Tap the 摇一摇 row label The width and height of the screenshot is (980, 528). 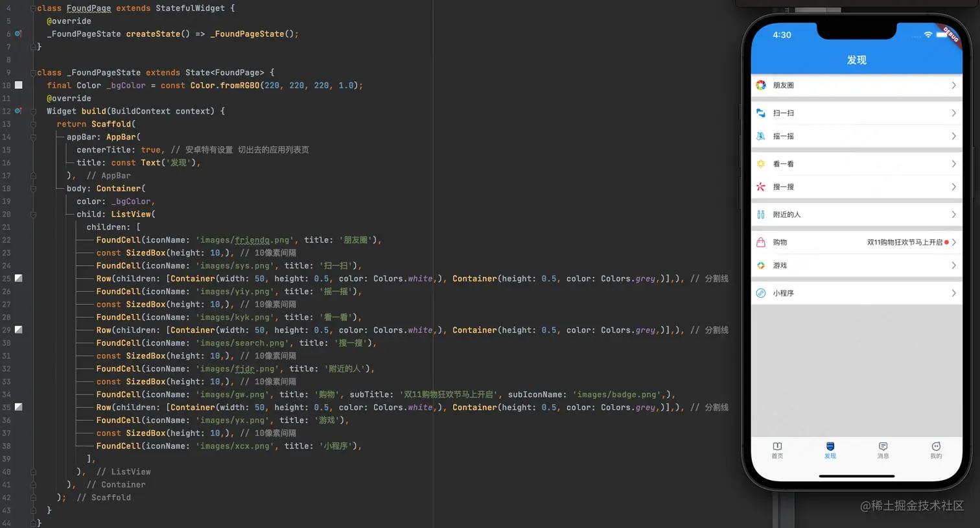(783, 136)
